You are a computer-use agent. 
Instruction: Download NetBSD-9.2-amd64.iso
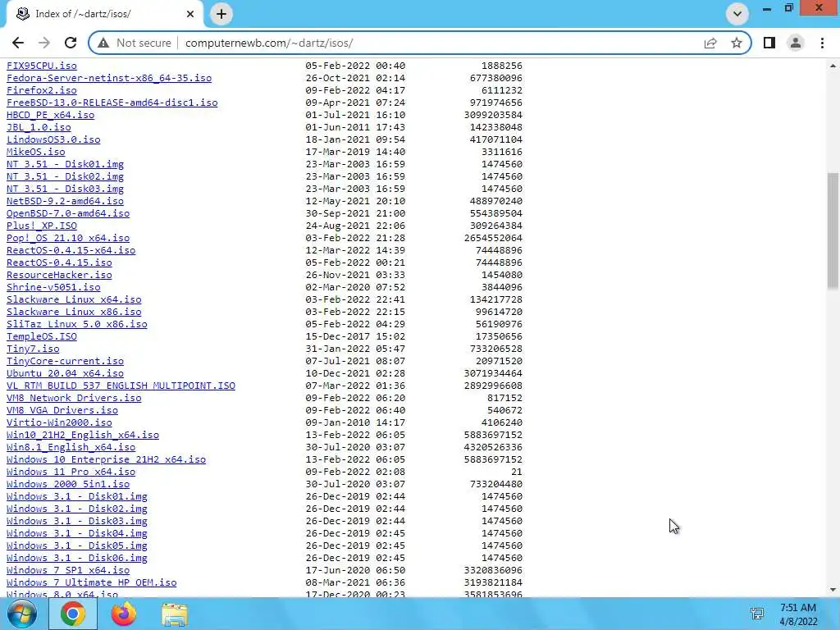pyautogui.click(x=66, y=201)
